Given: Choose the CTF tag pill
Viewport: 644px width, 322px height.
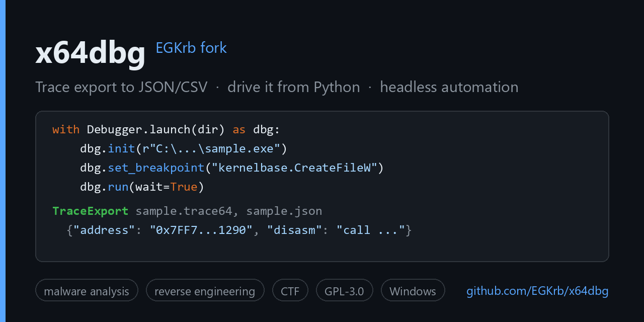Looking at the screenshot, I should (290, 290).
